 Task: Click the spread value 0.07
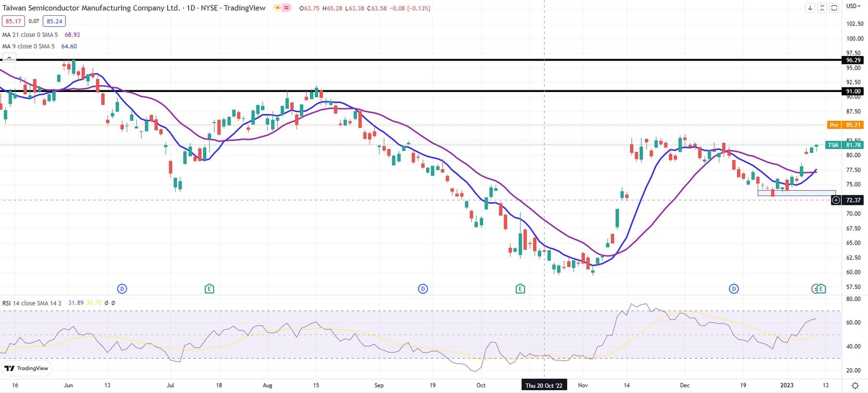(x=33, y=21)
